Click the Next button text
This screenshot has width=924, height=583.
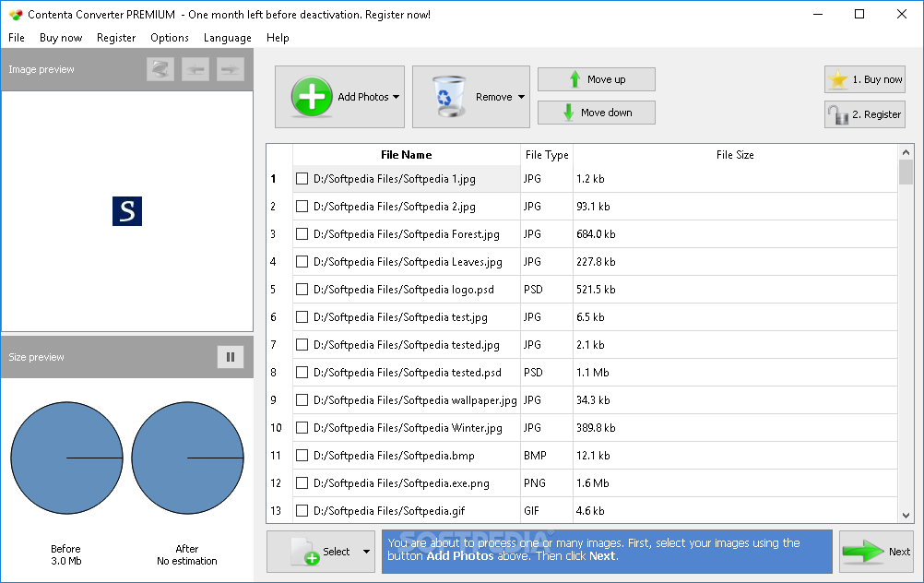pos(899,552)
